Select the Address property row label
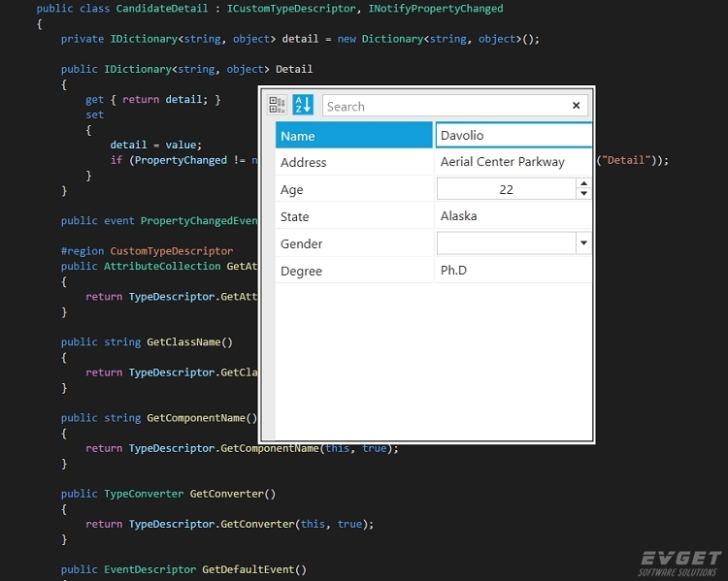Viewport: 728px width, 581px height. coord(353,162)
